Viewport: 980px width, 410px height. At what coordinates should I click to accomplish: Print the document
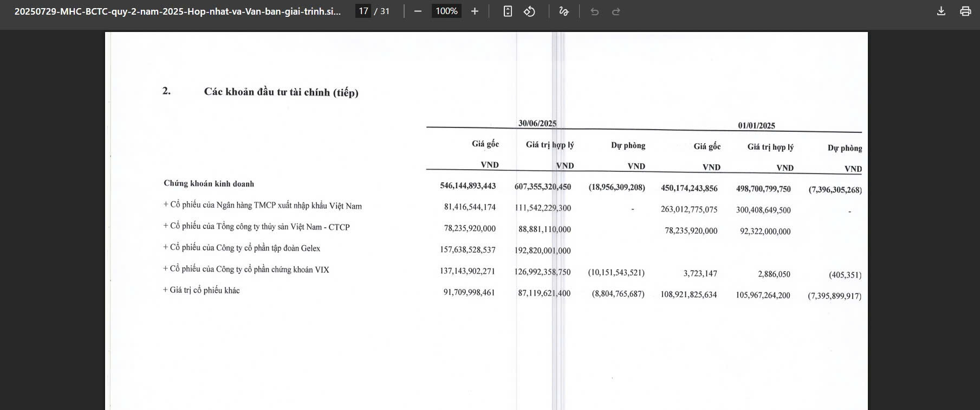[965, 11]
